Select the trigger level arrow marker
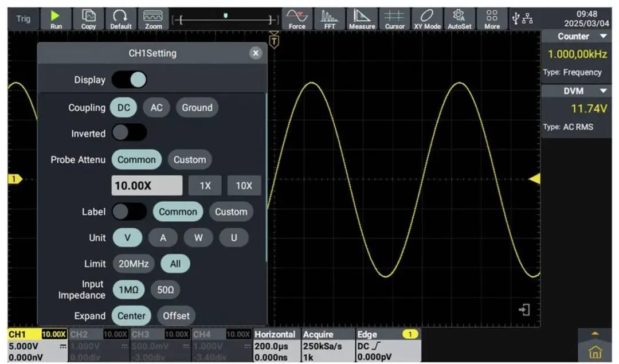Image resolution: width=619 pixels, height=364 pixels. 534,179
